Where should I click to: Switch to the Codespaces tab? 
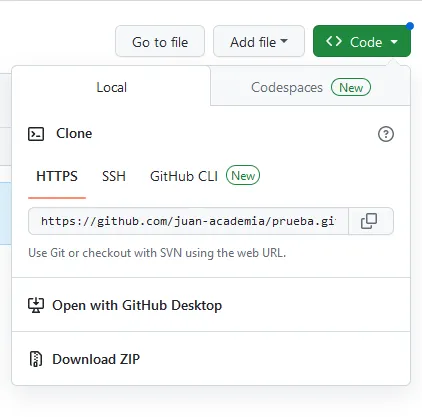click(x=310, y=87)
